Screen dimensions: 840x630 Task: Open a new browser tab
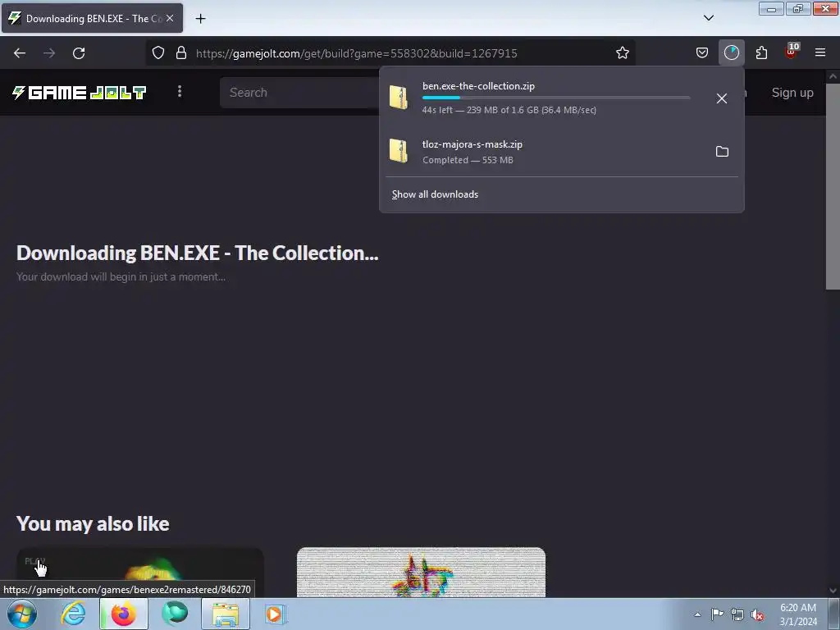200,18
